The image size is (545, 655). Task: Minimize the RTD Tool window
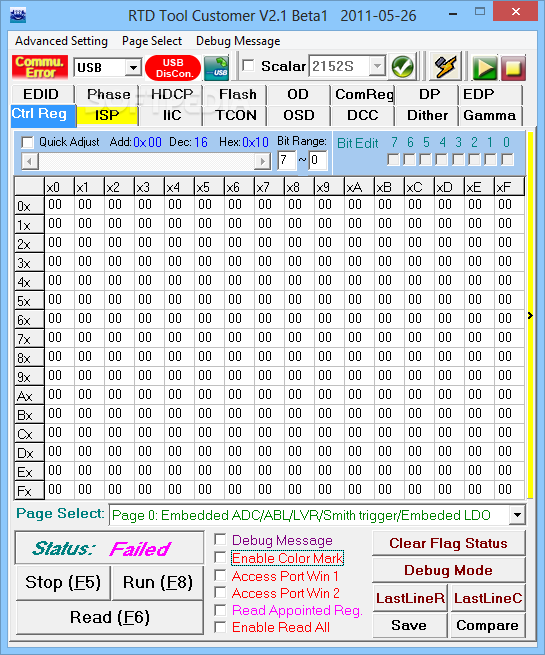pyautogui.click(x=452, y=14)
